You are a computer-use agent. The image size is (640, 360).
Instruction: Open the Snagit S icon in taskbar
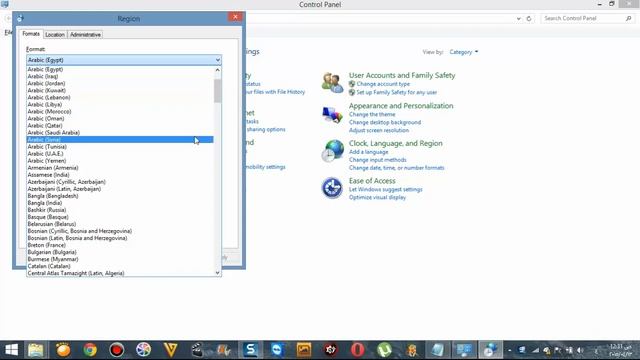click(x=250, y=350)
